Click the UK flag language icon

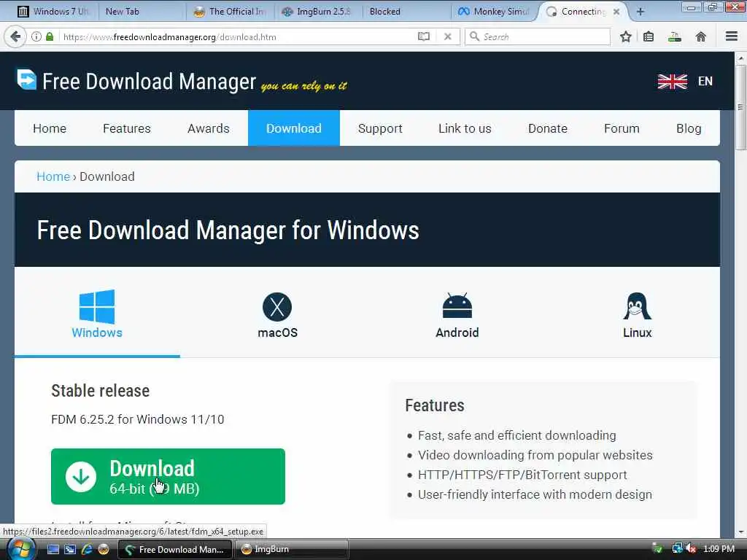[x=673, y=82]
